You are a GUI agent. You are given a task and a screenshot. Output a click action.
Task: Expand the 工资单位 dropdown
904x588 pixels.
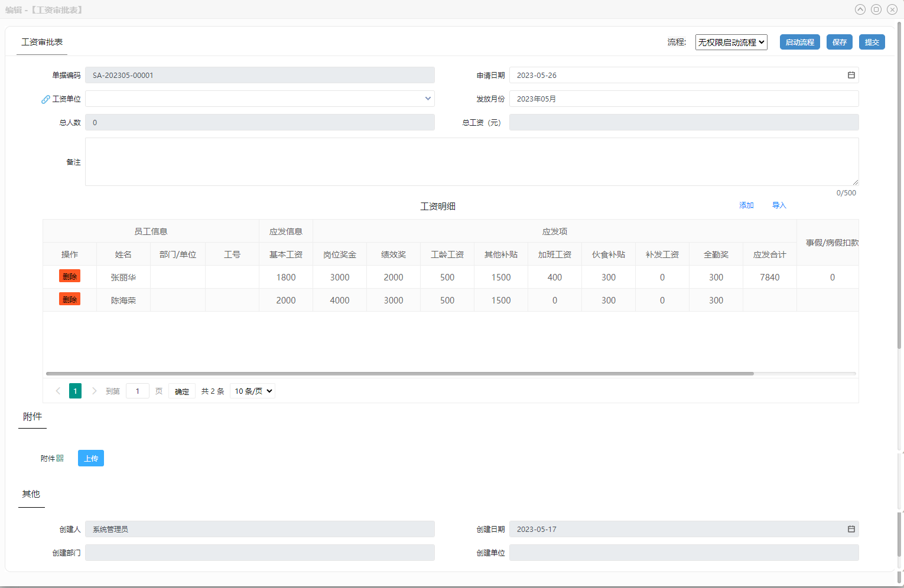428,99
